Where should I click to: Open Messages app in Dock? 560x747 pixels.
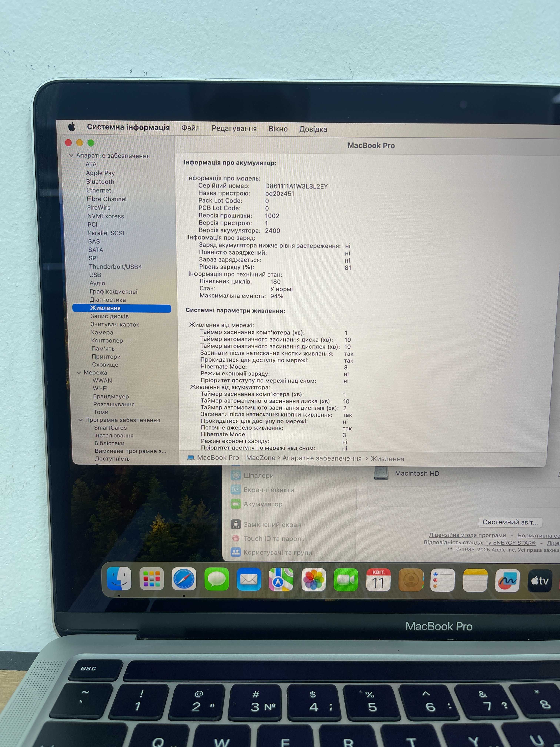click(216, 579)
